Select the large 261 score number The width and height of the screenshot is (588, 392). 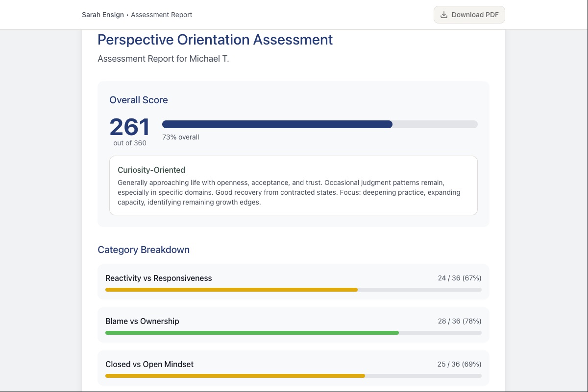129,126
